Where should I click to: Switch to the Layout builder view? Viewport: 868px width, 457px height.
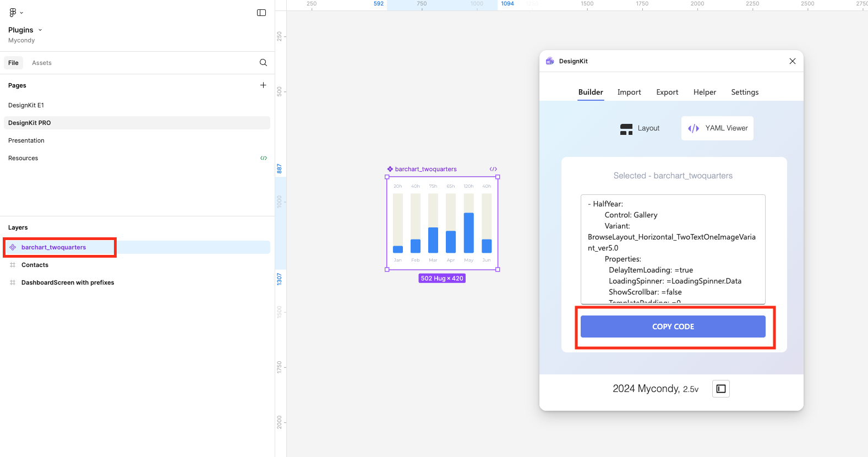640,128
